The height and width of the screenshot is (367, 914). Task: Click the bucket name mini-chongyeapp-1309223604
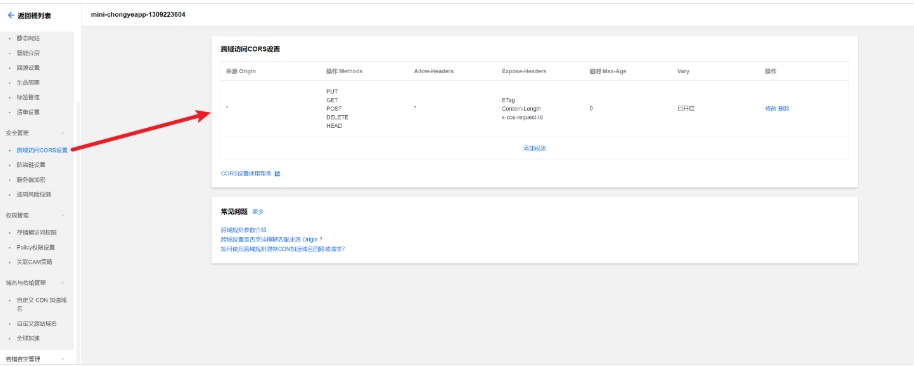coord(138,15)
